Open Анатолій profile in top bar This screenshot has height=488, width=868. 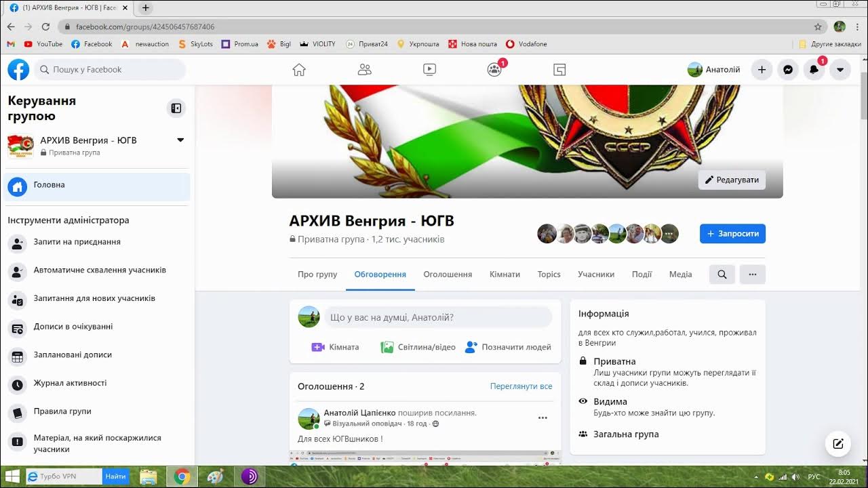(x=714, y=69)
